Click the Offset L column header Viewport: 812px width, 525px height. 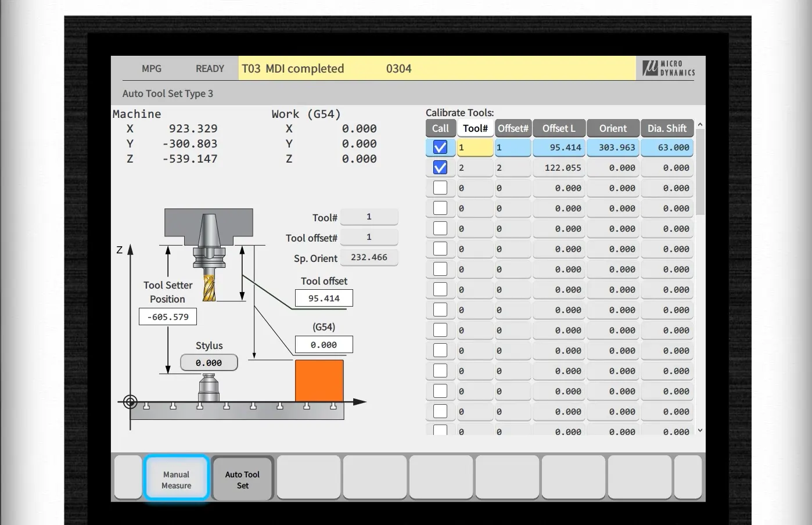(x=559, y=128)
